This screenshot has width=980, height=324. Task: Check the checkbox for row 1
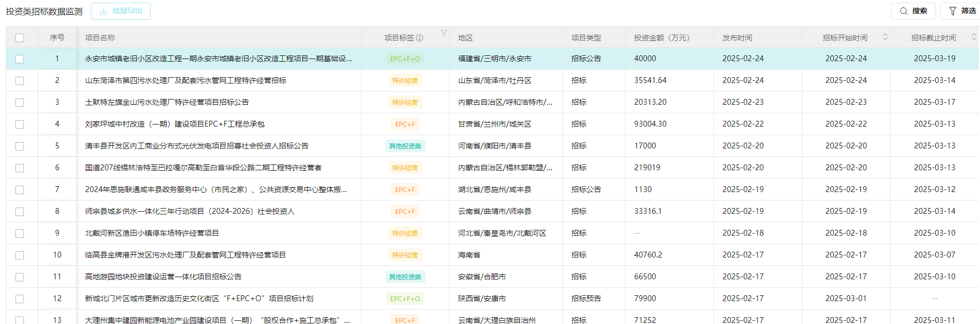pos(20,59)
